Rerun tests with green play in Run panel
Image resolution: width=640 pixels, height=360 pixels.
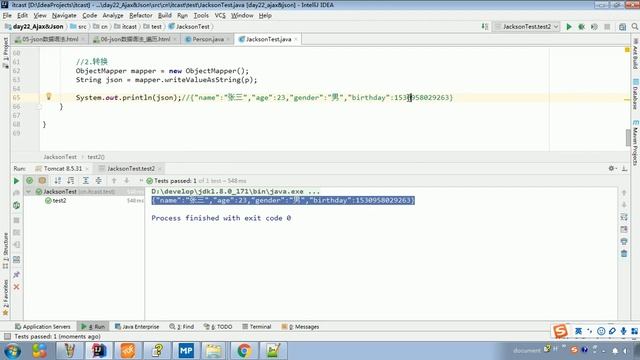click(x=16, y=180)
